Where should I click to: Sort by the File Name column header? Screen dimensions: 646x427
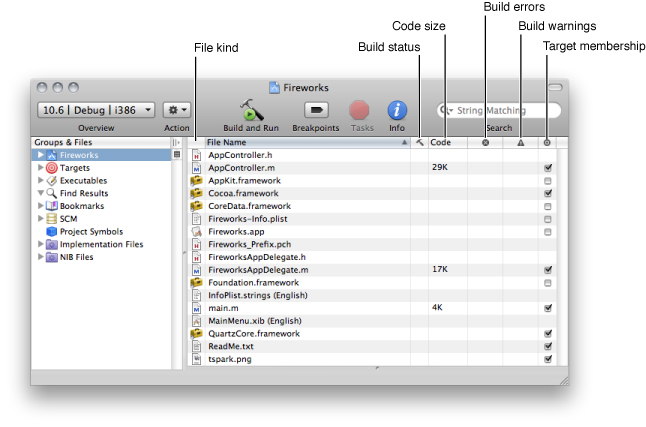click(x=300, y=143)
